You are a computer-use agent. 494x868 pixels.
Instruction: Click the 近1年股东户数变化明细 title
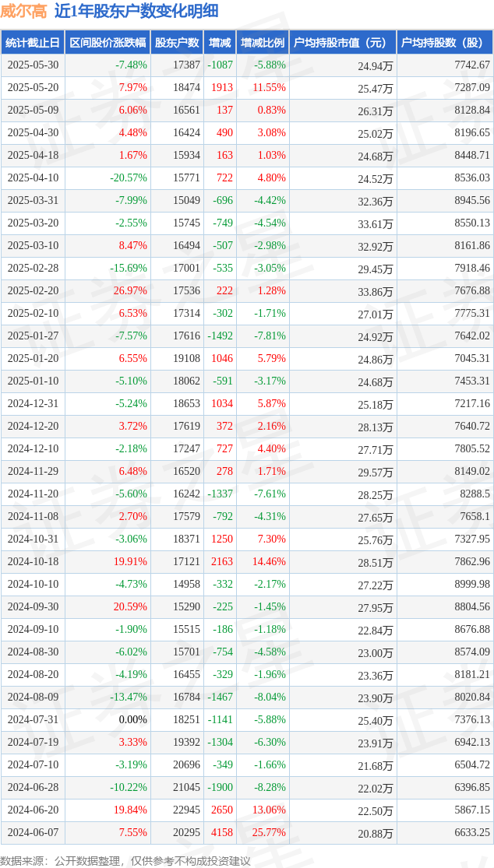[x=136, y=12]
